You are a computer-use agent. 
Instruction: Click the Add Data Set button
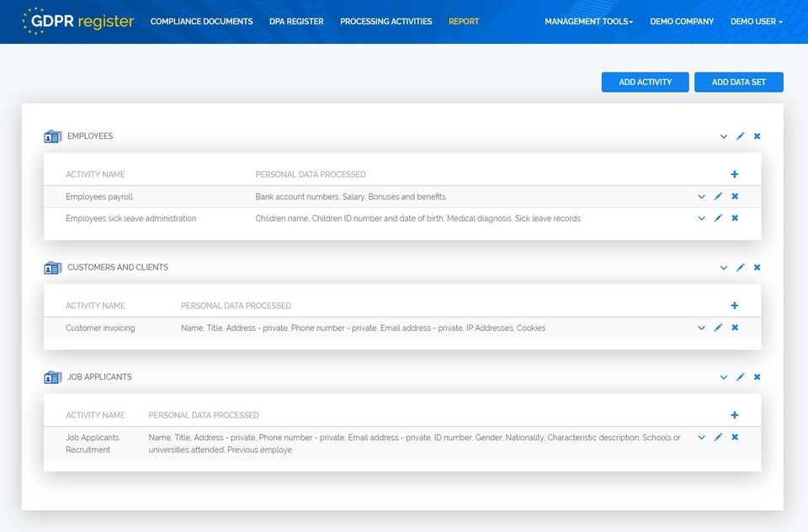pos(739,82)
